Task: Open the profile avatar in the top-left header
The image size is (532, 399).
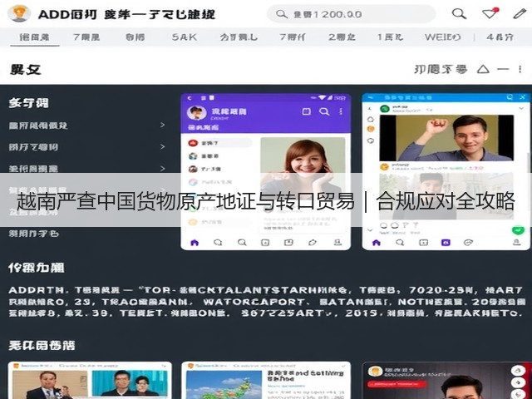Action: [x=19, y=13]
